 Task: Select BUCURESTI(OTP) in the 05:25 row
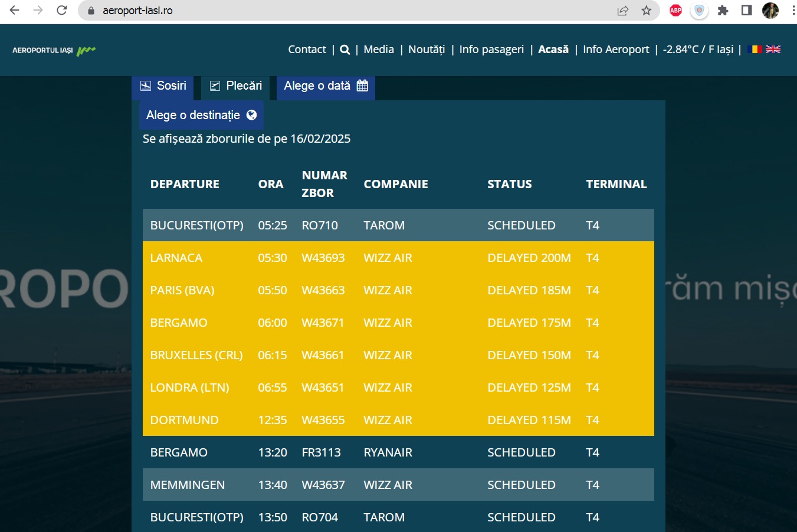point(197,225)
